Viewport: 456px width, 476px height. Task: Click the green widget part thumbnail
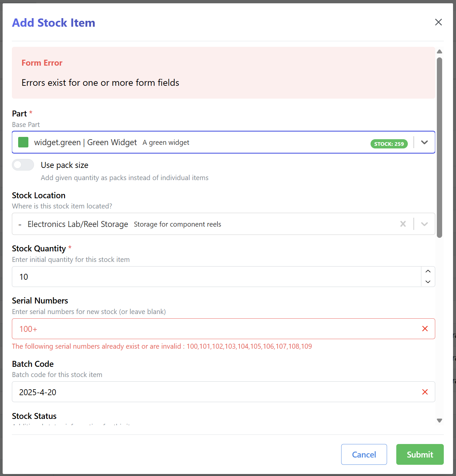[x=23, y=142]
